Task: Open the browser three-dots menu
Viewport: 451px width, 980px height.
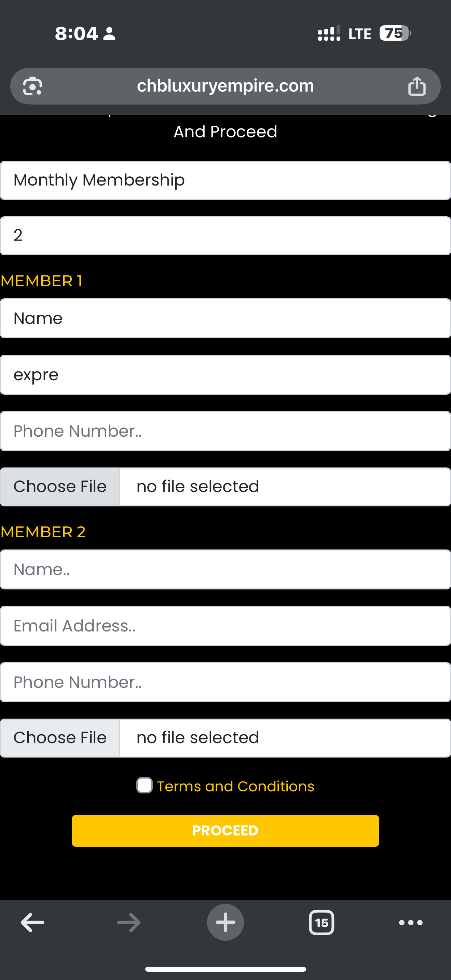Action: tap(411, 922)
